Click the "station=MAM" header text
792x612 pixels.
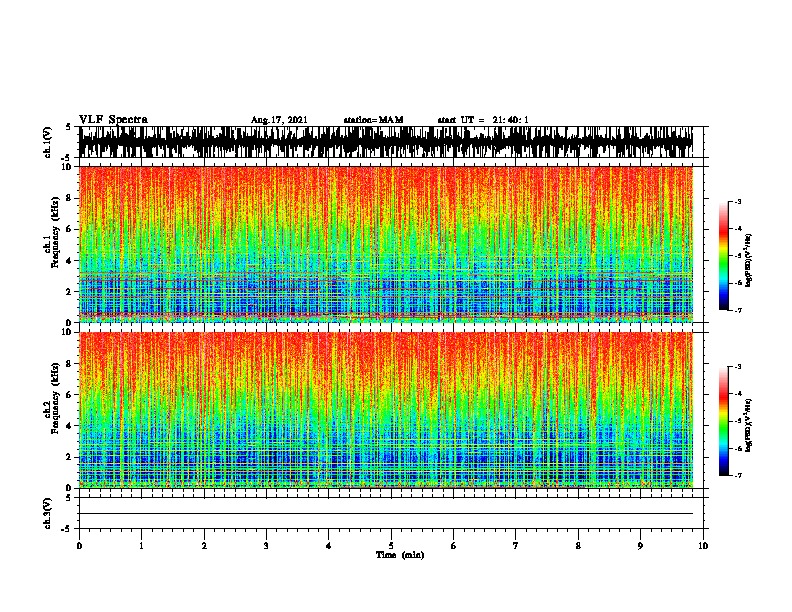(x=373, y=120)
